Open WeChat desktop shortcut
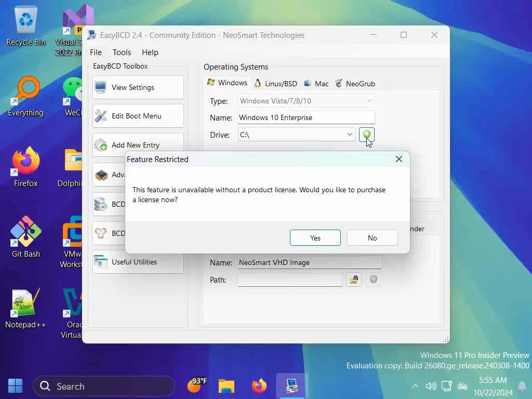The image size is (532, 399). click(x=73, y=97)
